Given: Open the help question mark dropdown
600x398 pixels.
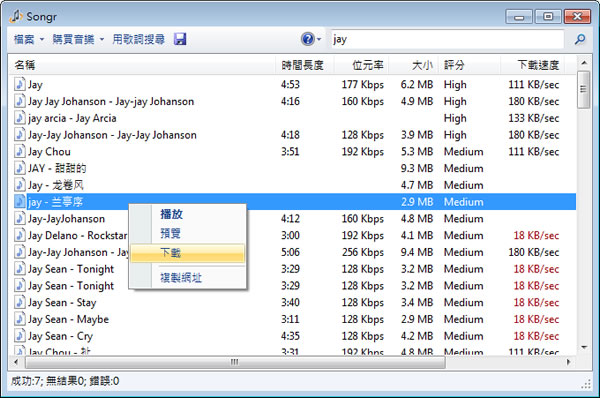Looking at the screenshot, I should pos(311,39).
